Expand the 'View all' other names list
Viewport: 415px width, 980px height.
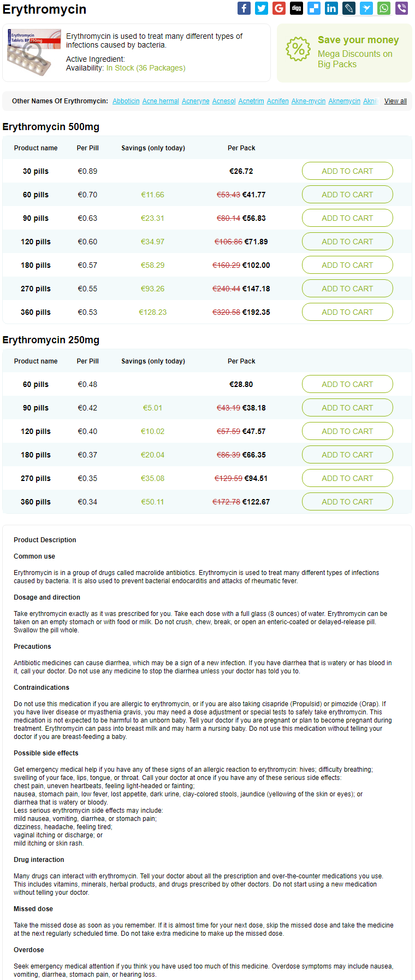tap(395, 101)
